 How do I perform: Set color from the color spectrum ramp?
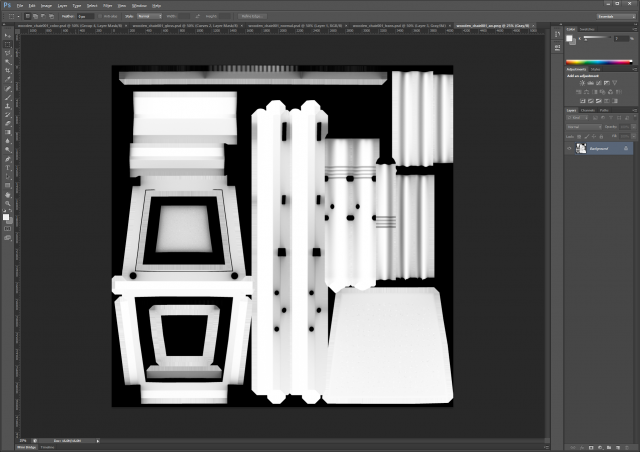(x=599, y=62)
